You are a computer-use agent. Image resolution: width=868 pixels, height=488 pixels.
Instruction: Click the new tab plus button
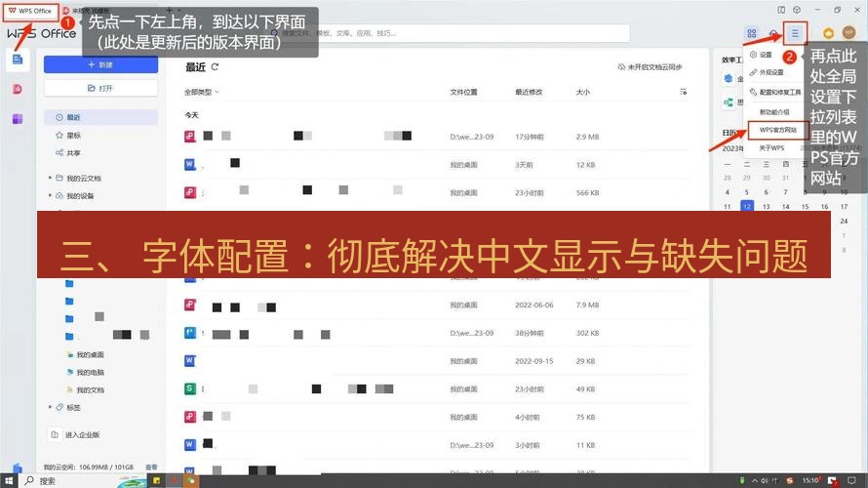click(x=169, y=11)
